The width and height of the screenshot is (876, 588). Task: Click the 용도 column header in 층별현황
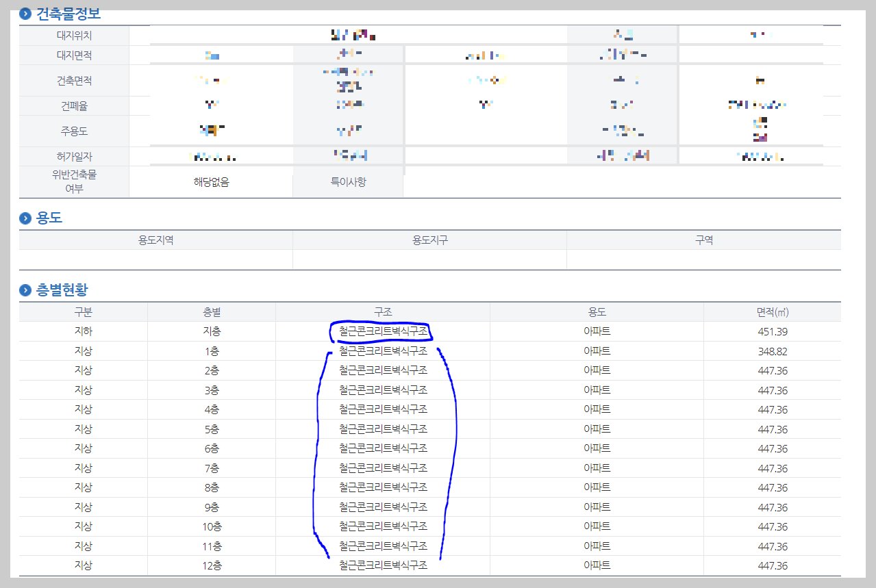click(597, 312)
